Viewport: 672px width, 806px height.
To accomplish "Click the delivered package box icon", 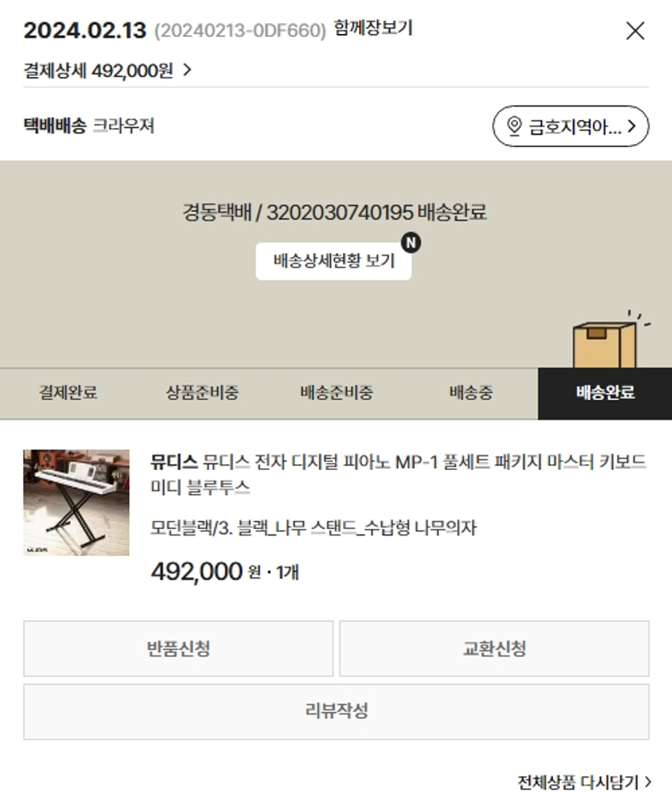I will pos(608,341).
